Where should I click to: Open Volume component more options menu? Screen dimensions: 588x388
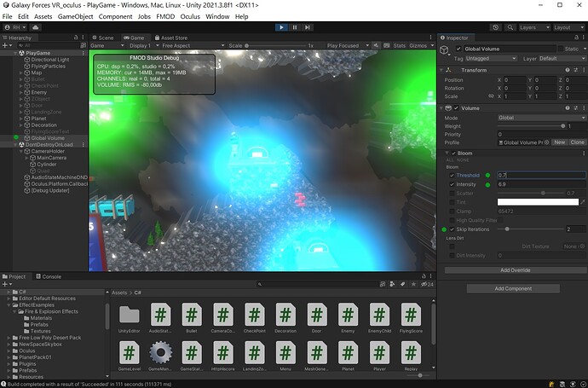[584, 108]
